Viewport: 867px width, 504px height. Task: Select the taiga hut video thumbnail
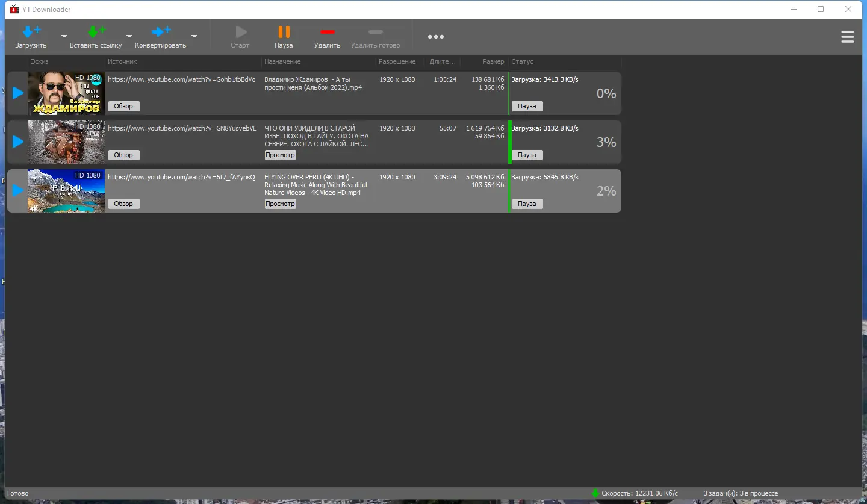[66, 142]
